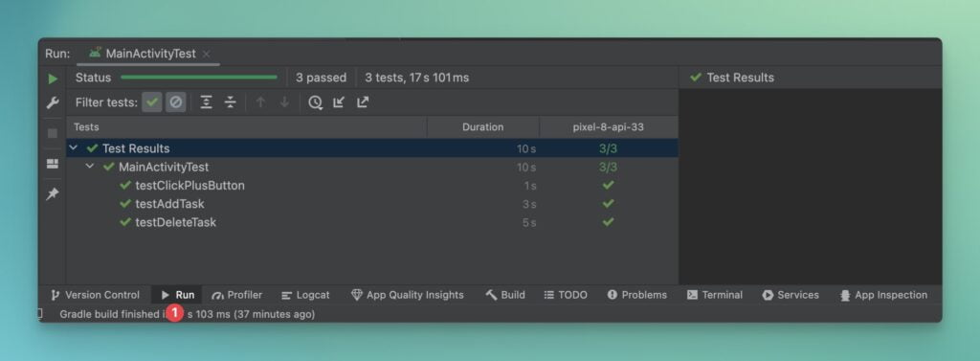Close the MainActivityTest run tab
This screenshot has width=980, height=361.
(207, 54)
